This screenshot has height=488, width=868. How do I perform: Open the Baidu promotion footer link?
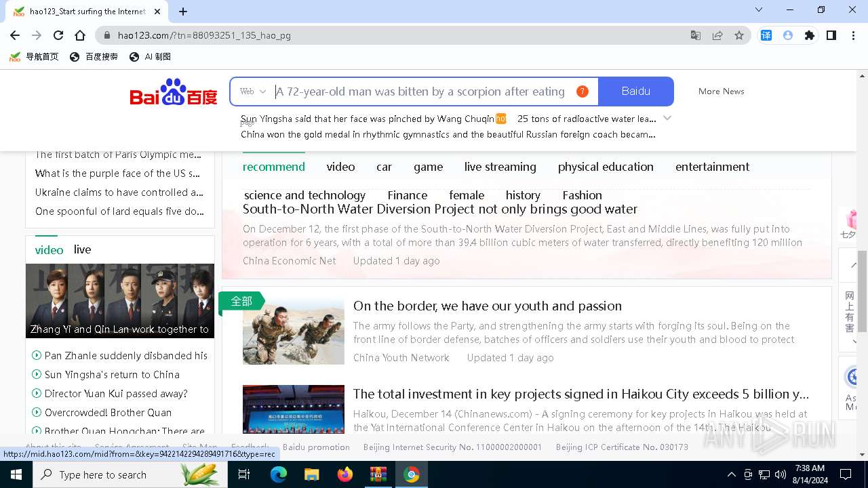click(x=316, y=447)
